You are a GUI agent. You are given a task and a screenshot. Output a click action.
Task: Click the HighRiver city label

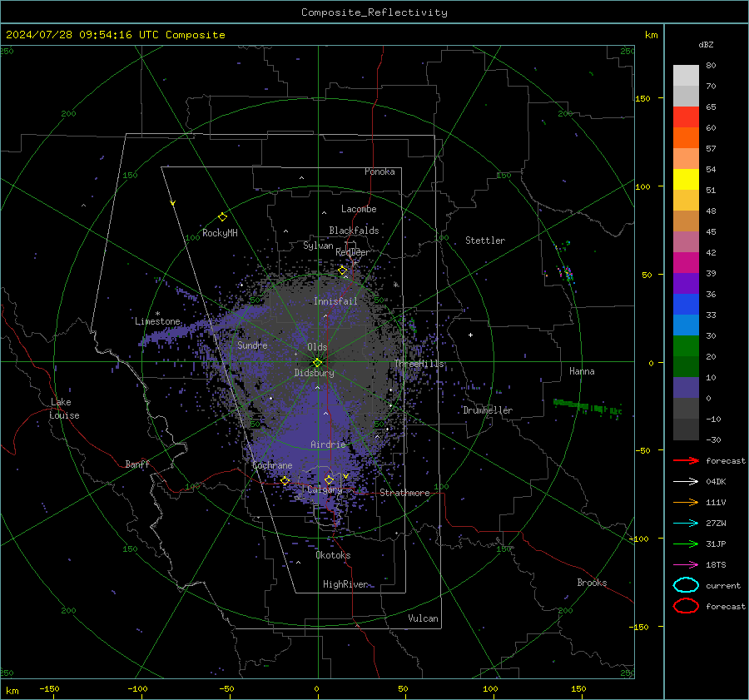[x=345, y=584]
